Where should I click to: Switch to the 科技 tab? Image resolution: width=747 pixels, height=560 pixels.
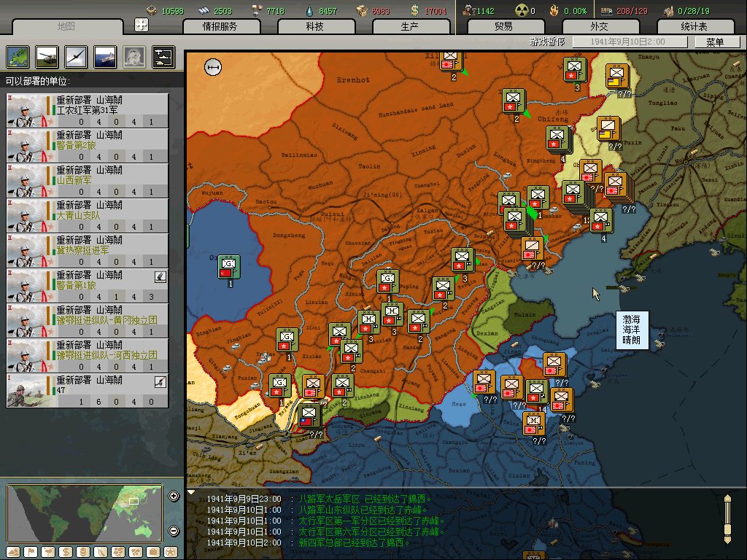point(315,26)
